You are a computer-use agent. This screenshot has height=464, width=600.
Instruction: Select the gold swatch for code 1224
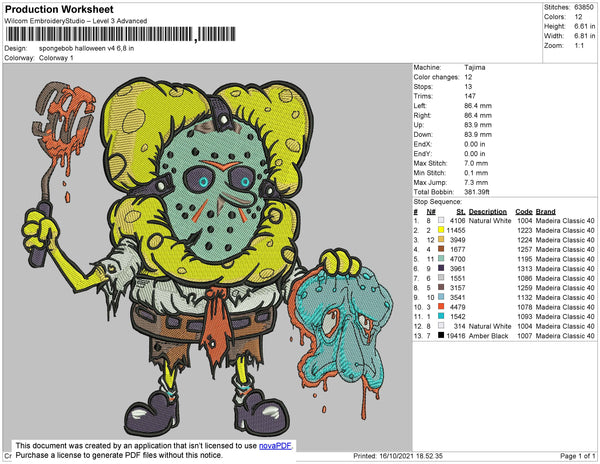point(441,240)
